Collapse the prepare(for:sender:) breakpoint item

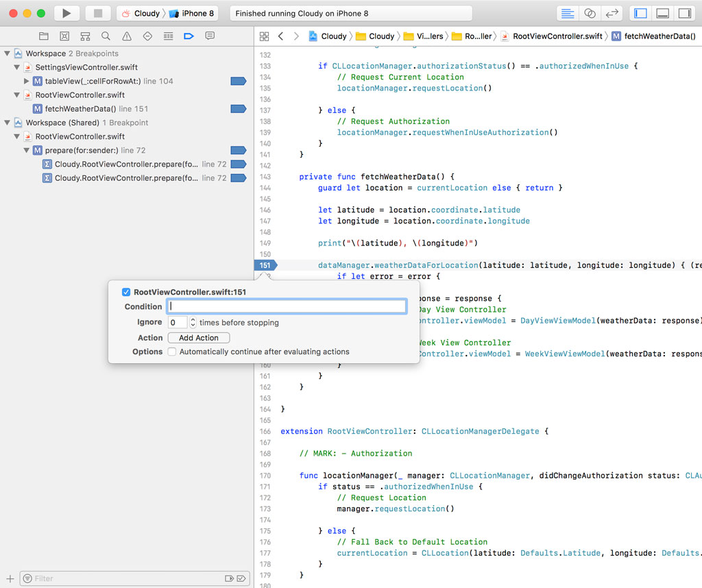[x=27, y=150]
